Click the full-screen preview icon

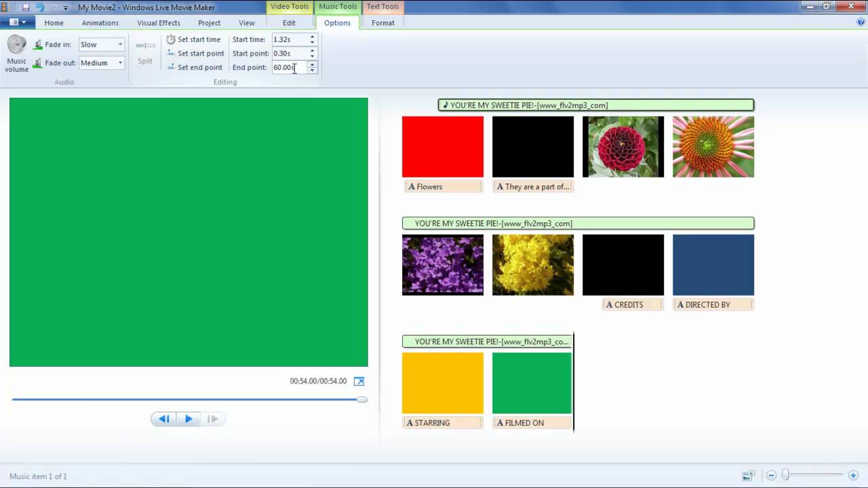pos(359,382)
